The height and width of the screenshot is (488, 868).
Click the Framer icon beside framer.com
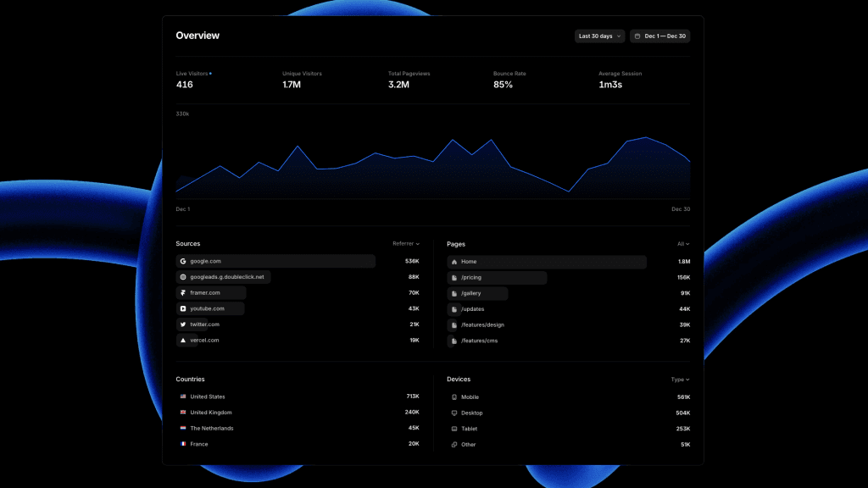(x=183, y=292)
